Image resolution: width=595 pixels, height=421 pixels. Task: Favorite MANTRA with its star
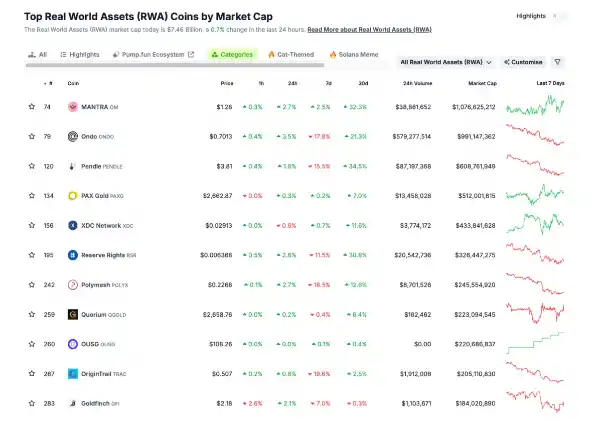(x=32, y=107)
